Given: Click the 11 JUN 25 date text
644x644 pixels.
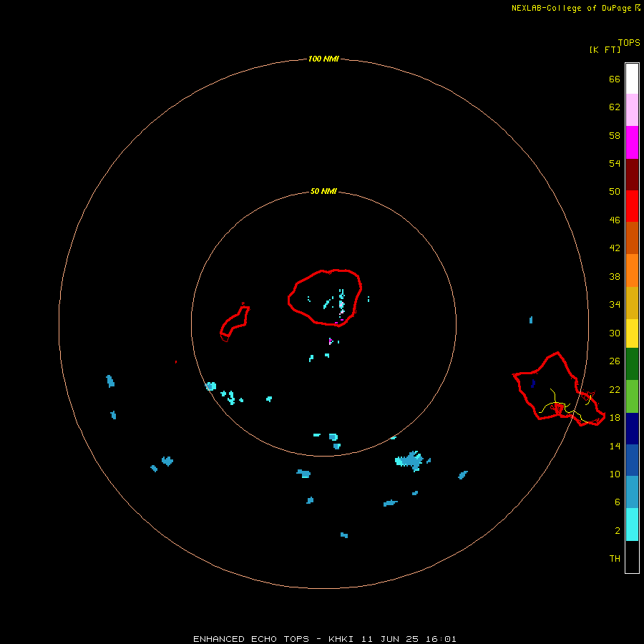Looking at the screenshot, I should (390, 639).
